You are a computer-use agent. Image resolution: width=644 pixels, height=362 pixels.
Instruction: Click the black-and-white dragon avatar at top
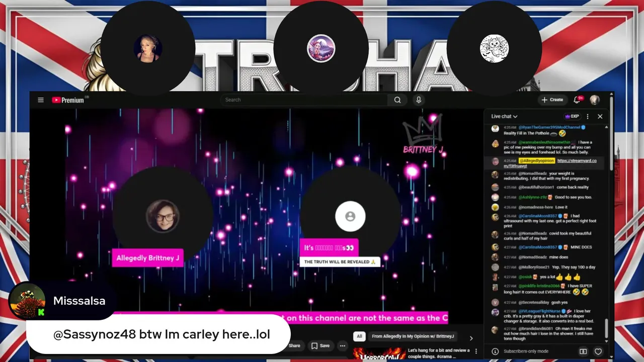coord(494,49)
